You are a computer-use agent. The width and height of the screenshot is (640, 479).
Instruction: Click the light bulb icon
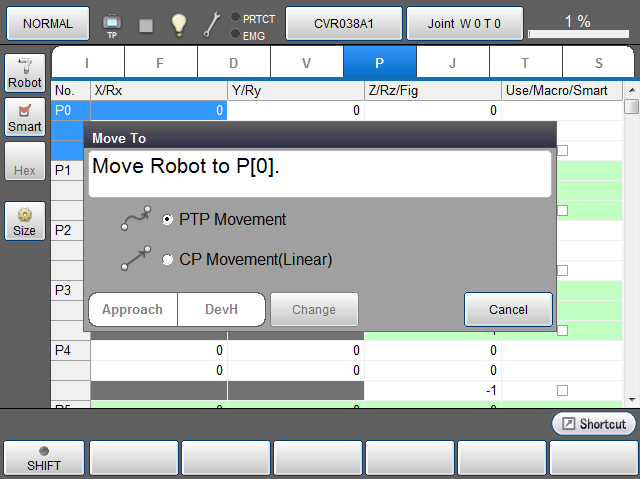[178, 23]
